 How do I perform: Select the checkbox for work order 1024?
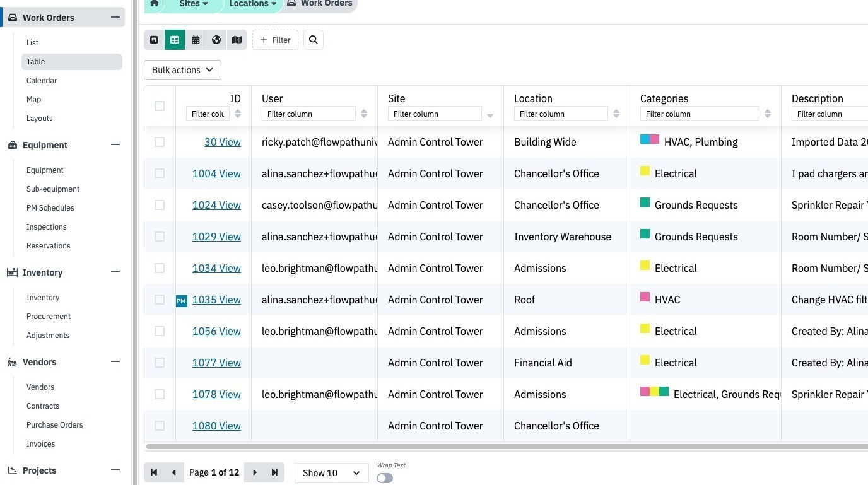(160, 205)
